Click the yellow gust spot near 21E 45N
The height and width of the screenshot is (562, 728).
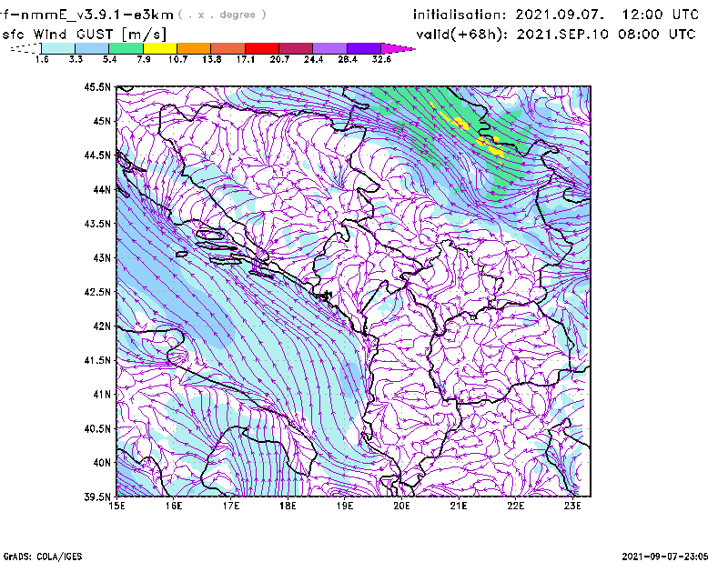click(460, 123)
